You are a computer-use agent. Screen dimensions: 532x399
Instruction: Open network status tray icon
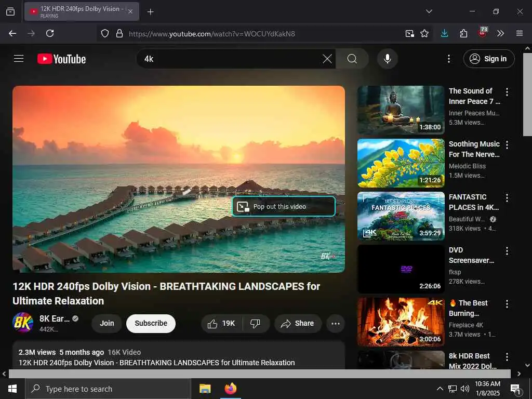point(453,389)
